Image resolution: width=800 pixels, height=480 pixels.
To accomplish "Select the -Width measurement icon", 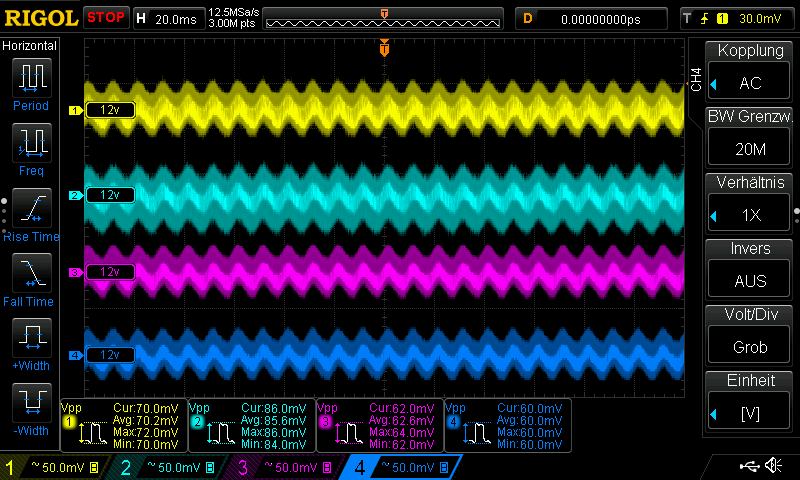I will point(32,402).
